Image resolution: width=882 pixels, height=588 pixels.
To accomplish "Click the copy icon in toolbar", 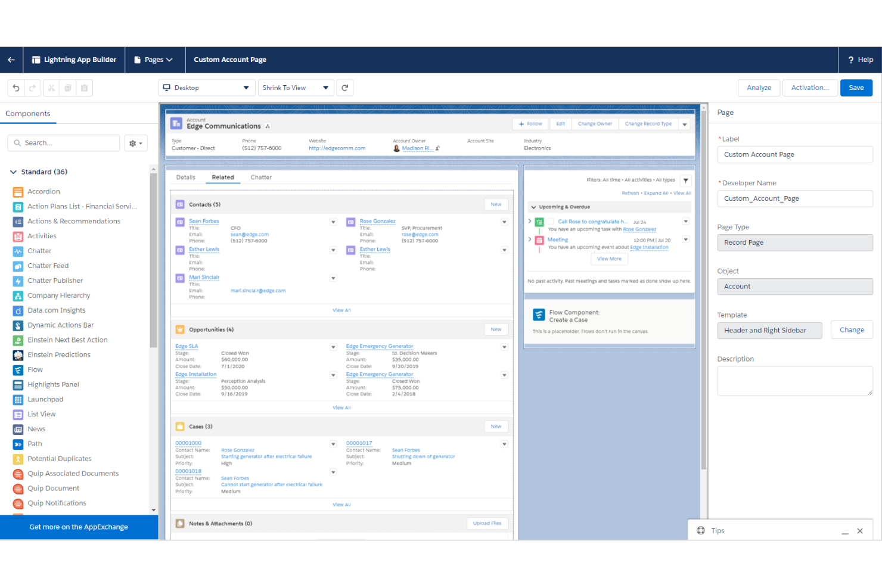I will pyautogui.click(x=68, y=88).
